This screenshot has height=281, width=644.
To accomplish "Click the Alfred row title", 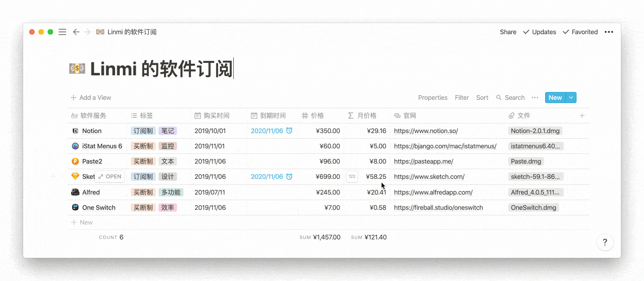I will (x=91, y=192).
